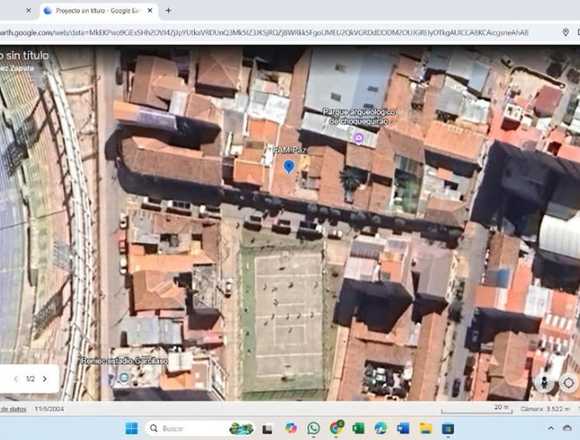Screen dimensions: 580x440
Task: Close the Proyecto sin título Google Earth tab
Action: point(150,11)
